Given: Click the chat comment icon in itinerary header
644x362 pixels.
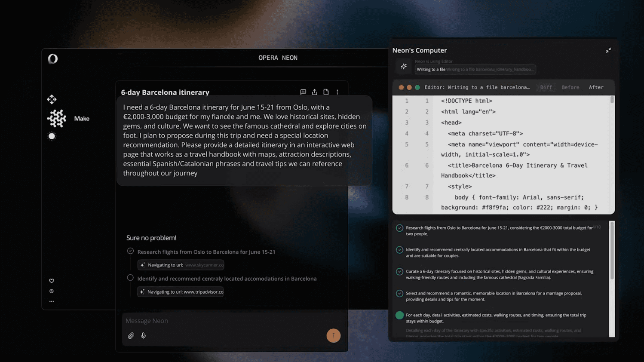Looking at the screenshot, I should [303, 92].
